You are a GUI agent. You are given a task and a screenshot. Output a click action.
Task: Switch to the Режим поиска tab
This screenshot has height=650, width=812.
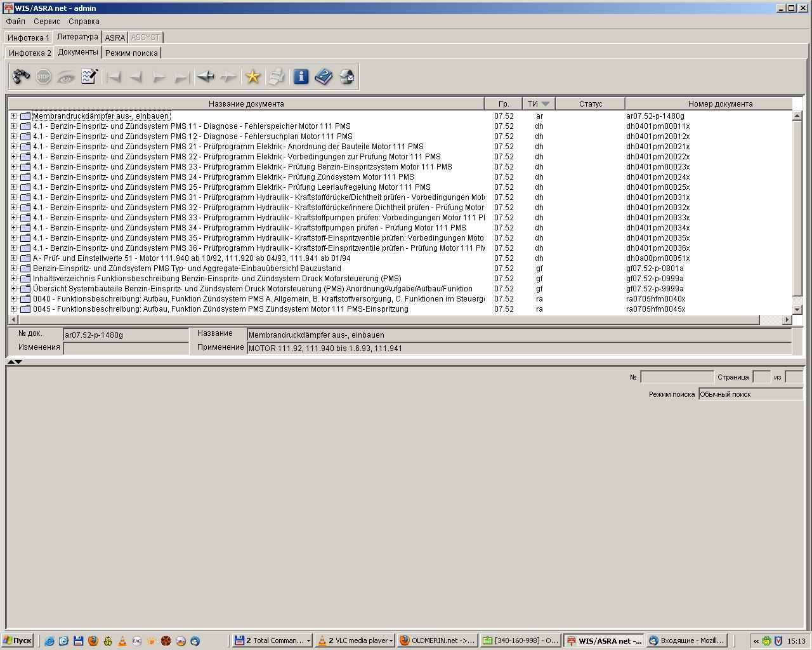(131, 53)
